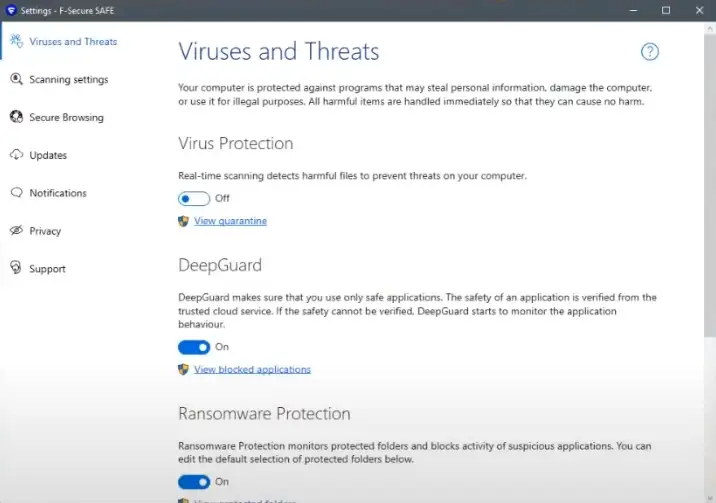
Task: Click the Settings - F-Secure SAFE title bar
Action: [x=300, y=10]
